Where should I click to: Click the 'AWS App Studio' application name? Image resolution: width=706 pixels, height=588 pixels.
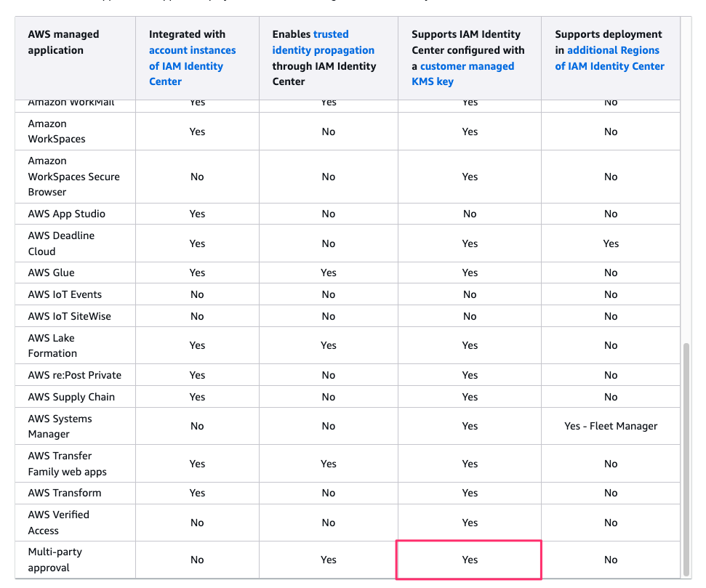[67, 214]
